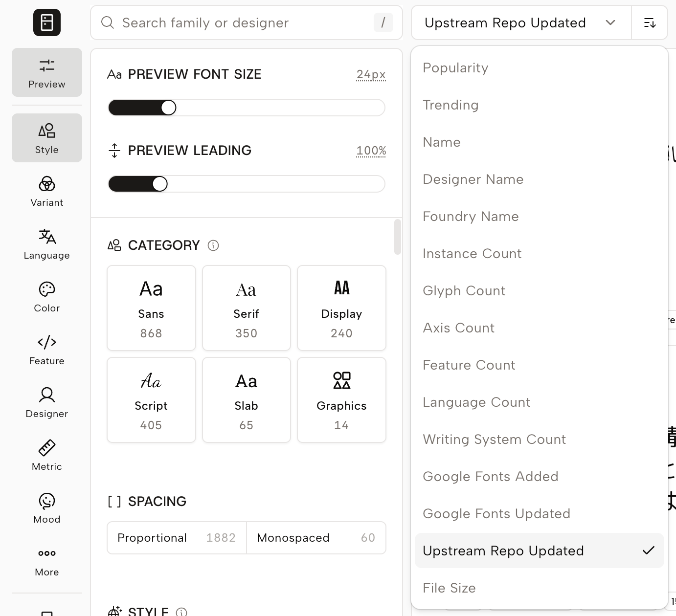Click the preview font size slider handle

pos(169,108)
